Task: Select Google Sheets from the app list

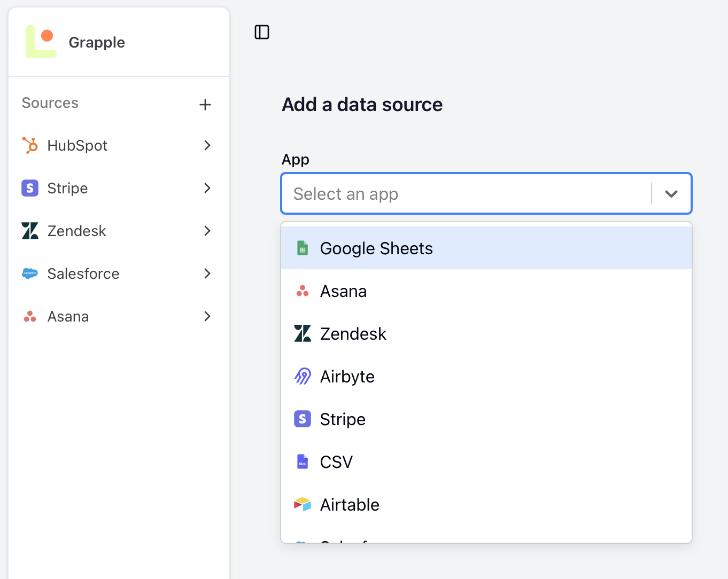Action: click(x=376, y=248)
